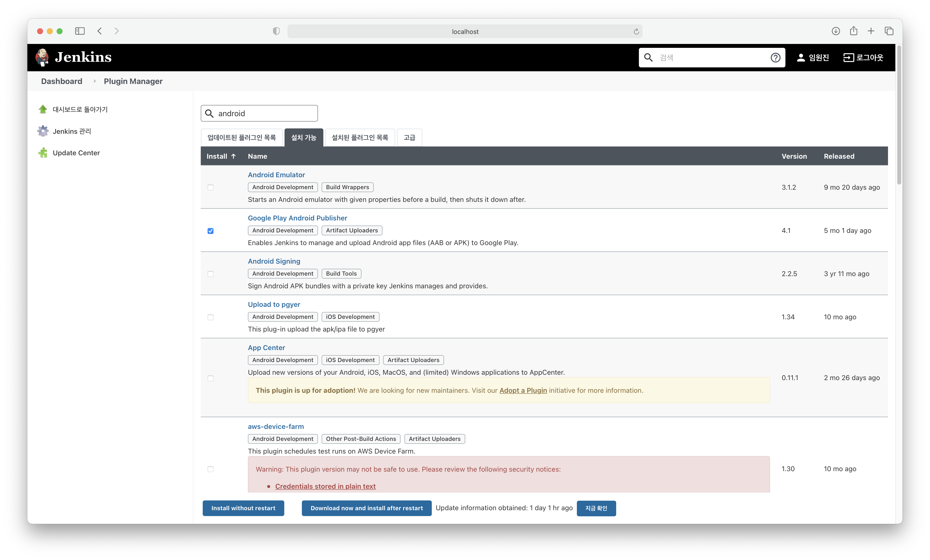Screen dimensions: 930x560
Task: Click the android plugin filter field
Action: (x=264, y=114)
